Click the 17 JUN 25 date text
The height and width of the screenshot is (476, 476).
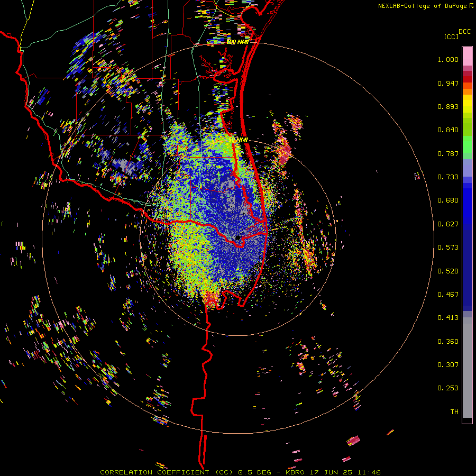tap(331, 472)
